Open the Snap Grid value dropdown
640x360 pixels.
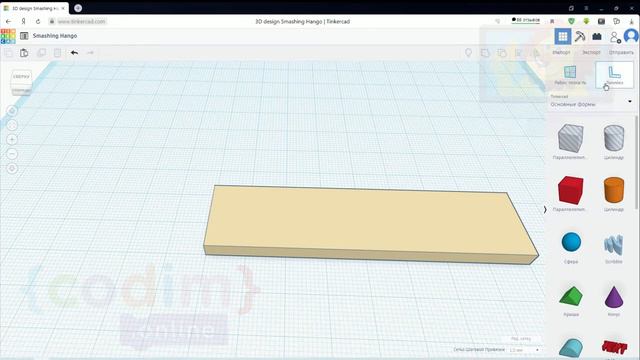tap(524, 350)
